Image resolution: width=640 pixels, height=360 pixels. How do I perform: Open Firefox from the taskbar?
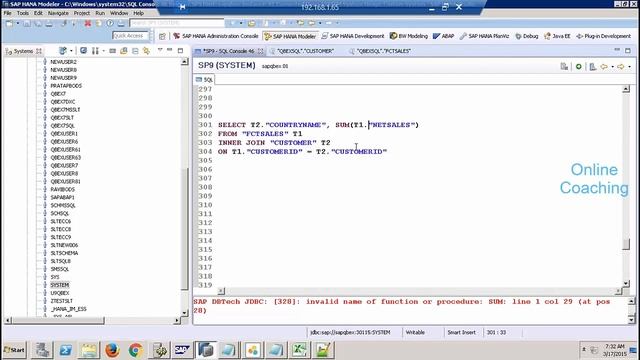(x=112, y=350)
